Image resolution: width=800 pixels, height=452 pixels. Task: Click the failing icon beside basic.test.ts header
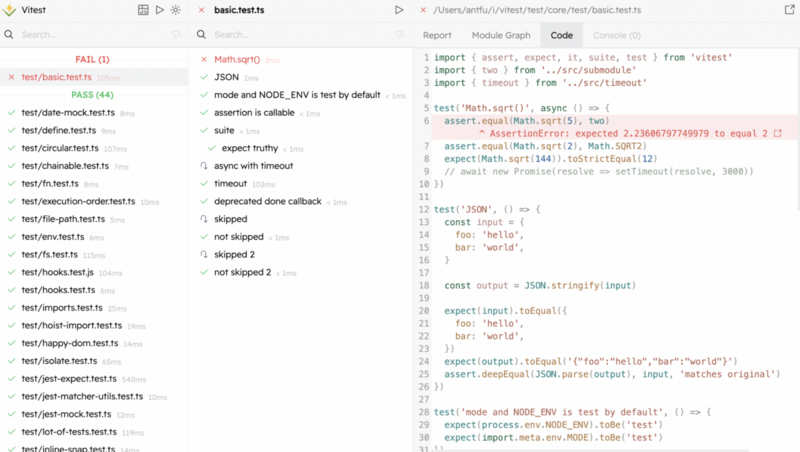pyautogui.click(x=202, y=10)
